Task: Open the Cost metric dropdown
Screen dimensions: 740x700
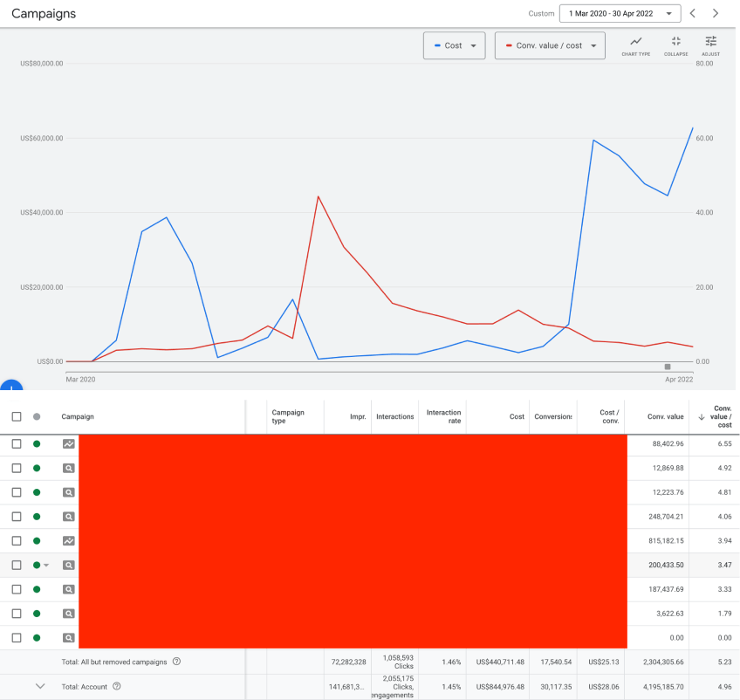Action: click(x=454, y=45)
